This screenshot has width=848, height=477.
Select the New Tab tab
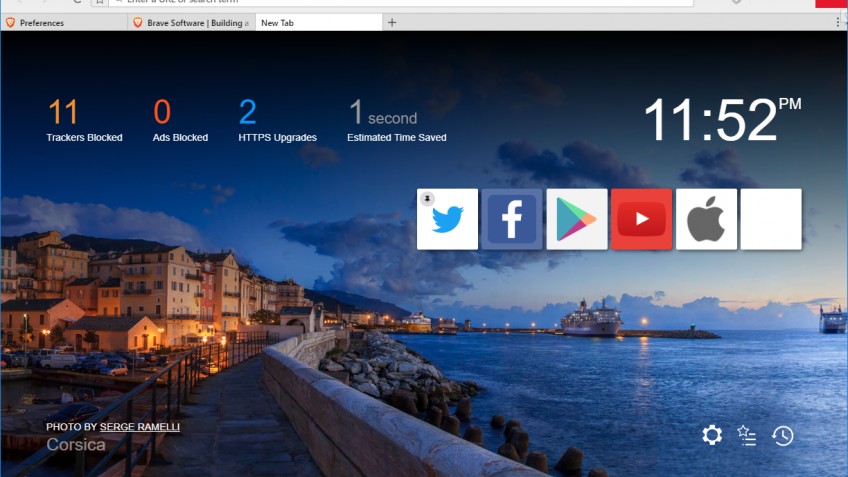pyautogui.click(x=319, y=23)
